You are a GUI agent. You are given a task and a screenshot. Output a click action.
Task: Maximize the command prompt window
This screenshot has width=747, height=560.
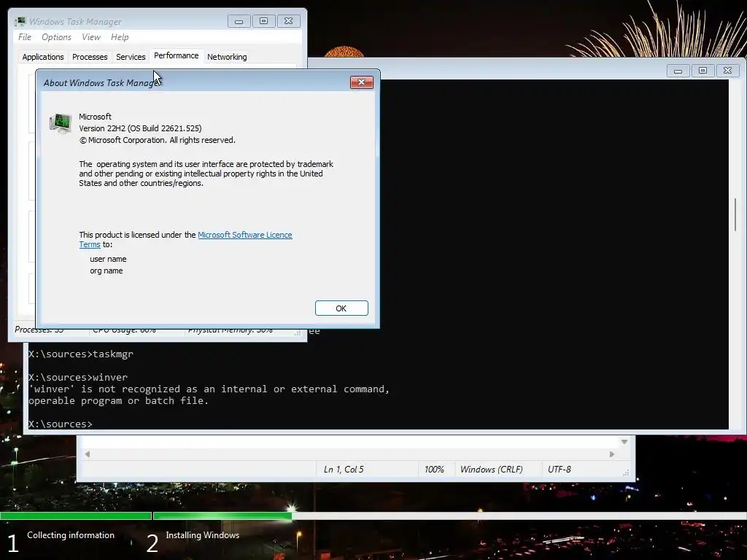click(703, 71)
